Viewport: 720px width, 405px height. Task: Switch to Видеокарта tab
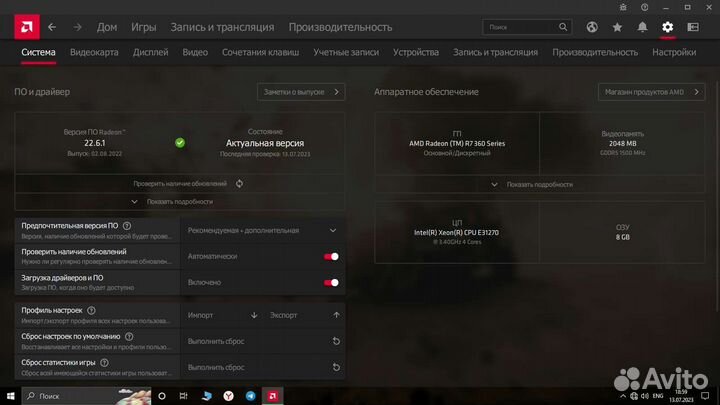tap(94, 52)
